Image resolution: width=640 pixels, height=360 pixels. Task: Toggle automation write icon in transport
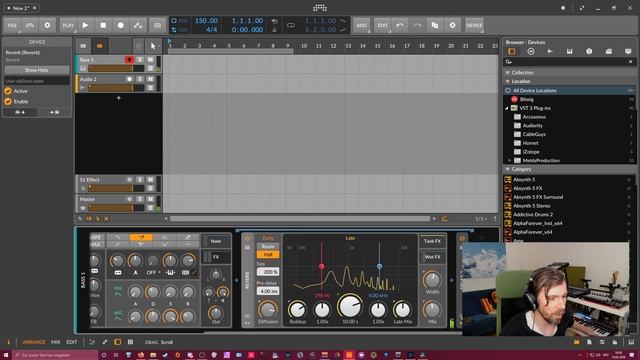click(138, 25)
